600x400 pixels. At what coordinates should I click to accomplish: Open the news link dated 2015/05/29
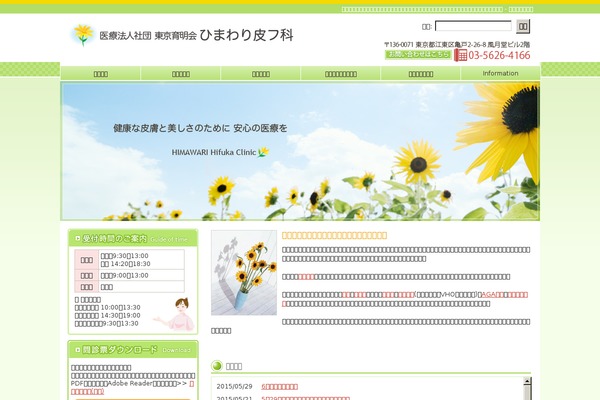tap(279, 387)
